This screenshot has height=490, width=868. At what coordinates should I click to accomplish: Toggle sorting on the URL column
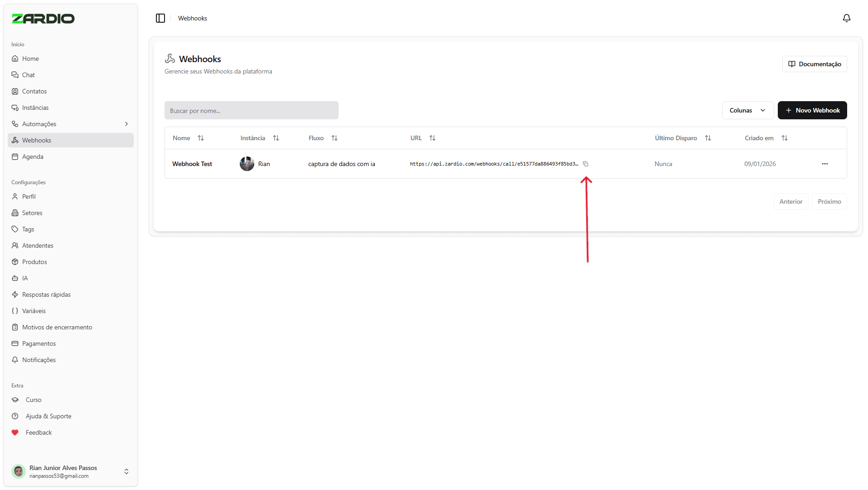(x=432, y=137)
